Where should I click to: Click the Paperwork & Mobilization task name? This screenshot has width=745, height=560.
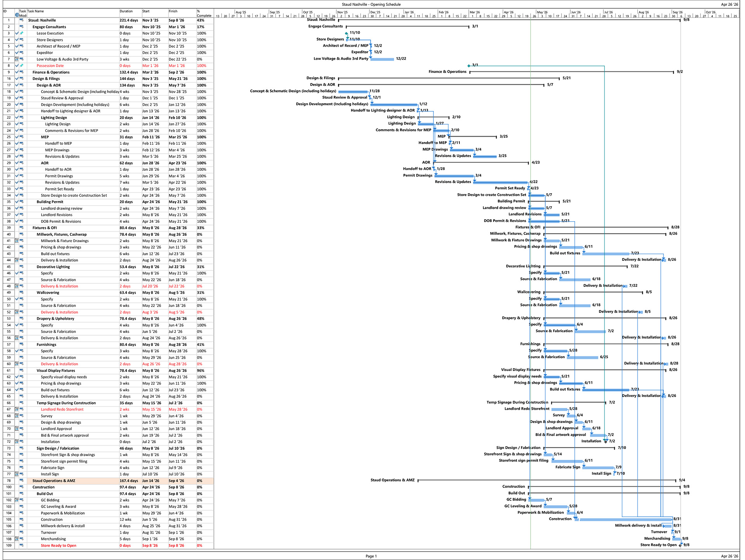[63, 513]
